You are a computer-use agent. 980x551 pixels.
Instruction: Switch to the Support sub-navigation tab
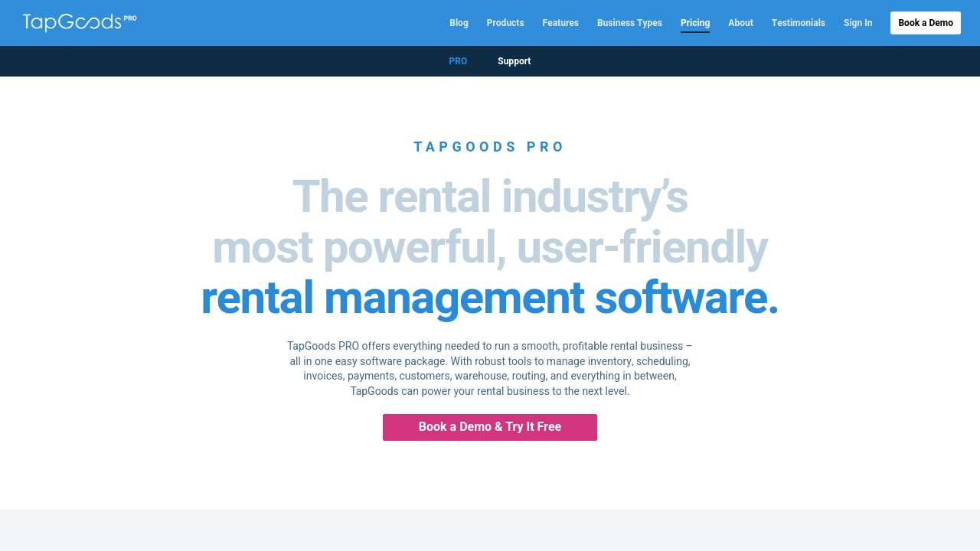[x=514, y=61]
